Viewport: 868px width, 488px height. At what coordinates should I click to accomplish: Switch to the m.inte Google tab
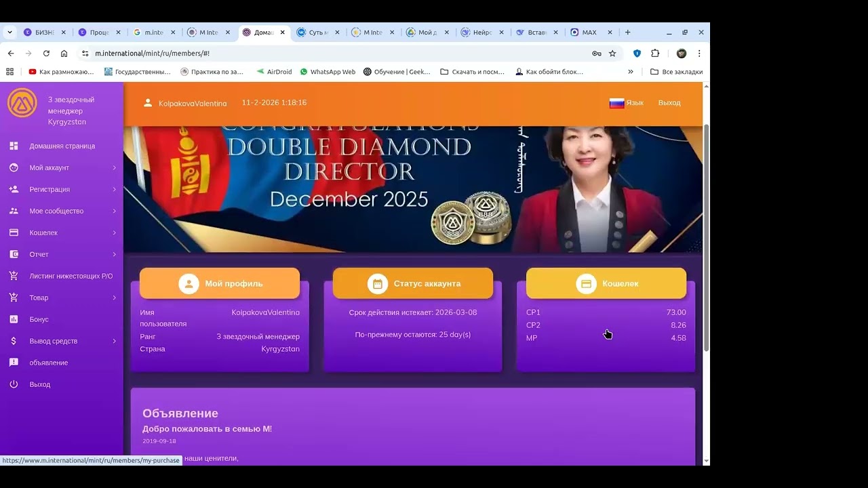[154, 32]
